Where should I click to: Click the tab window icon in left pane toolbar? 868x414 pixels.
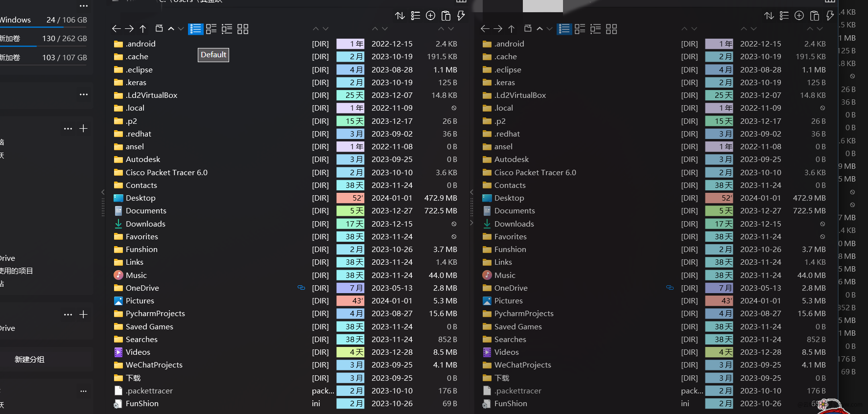(x=159, y=28)
